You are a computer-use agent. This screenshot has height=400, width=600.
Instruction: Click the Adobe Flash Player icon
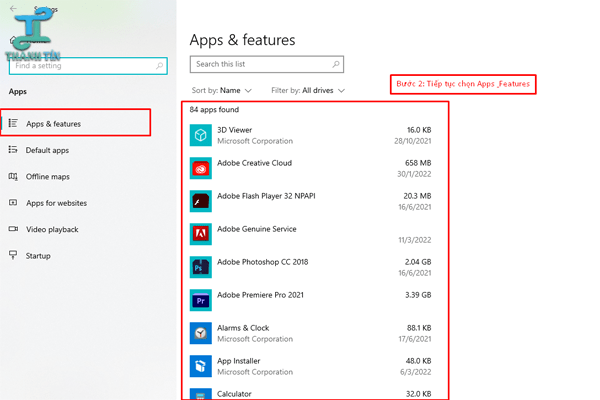[x=201, y=201]
